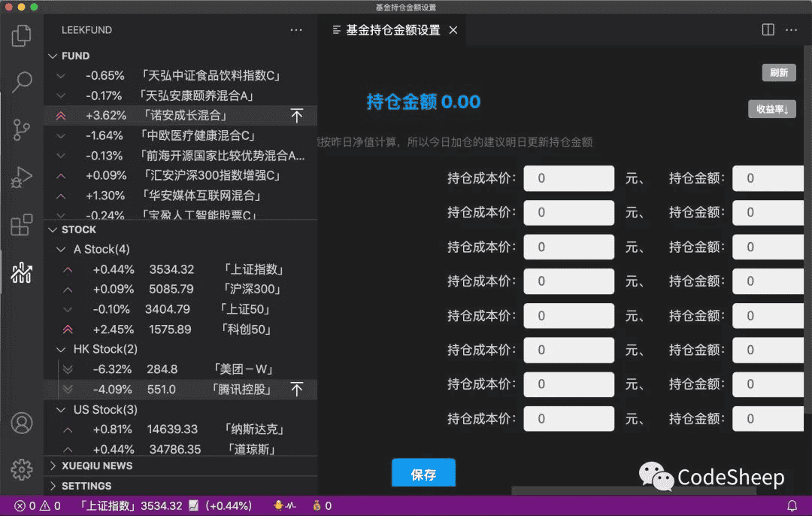812x516 pixels.
Task: Select fund 汇安沪深300指数增强C
Action: 180,175
